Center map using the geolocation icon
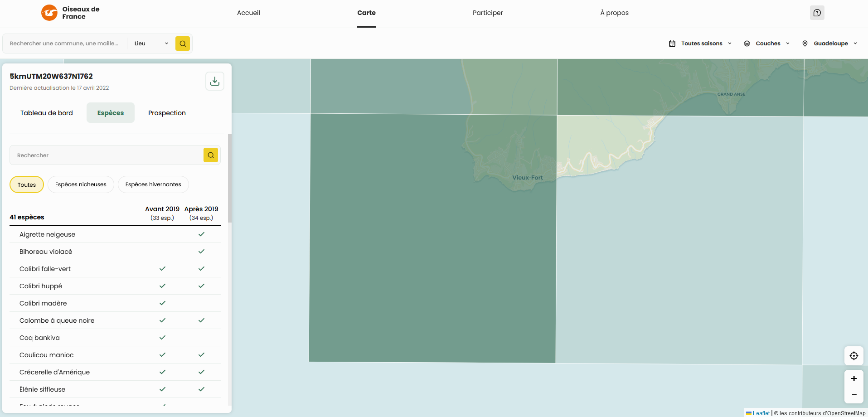This screenshot has height=417, width=868. [853, 356]
